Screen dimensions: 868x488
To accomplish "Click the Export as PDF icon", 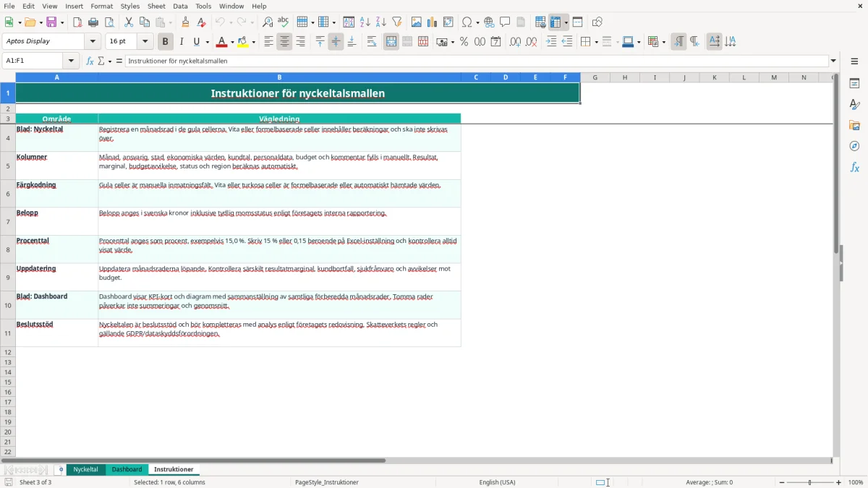I will (77, 22).
